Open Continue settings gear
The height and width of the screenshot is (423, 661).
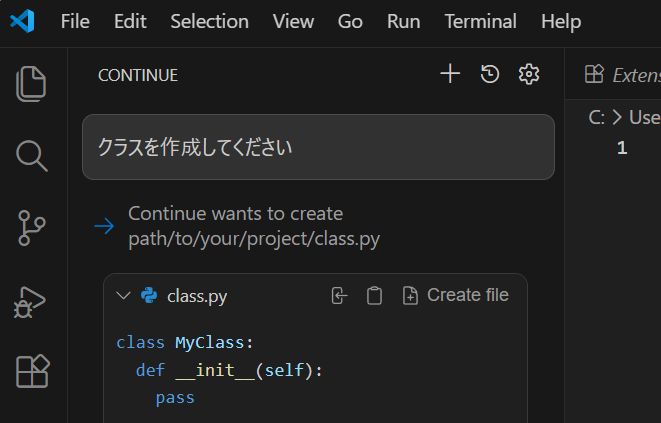tap(529, 74)
